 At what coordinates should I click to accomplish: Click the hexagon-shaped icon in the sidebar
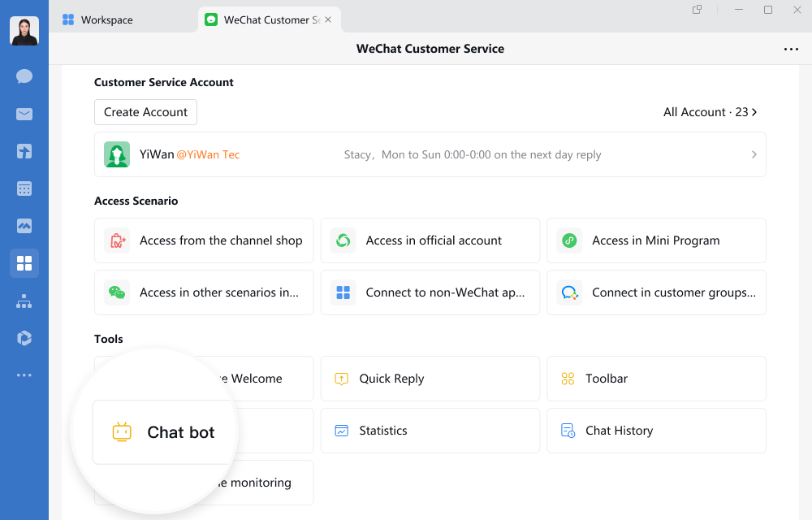[24, 338]
